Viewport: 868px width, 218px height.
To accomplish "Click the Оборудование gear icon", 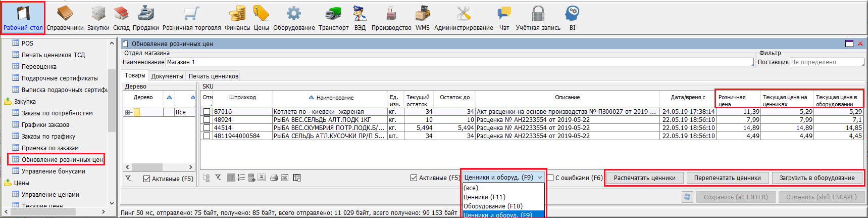I will (x=294, y=14).
